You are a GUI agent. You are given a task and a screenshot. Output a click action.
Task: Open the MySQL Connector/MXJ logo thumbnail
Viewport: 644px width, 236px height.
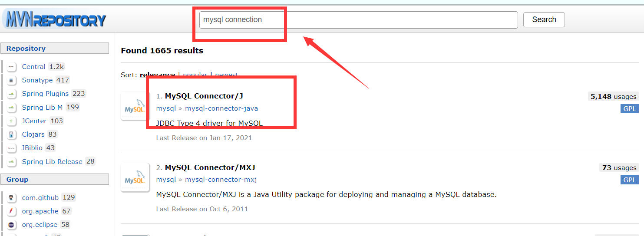click(x=135, y=177)
